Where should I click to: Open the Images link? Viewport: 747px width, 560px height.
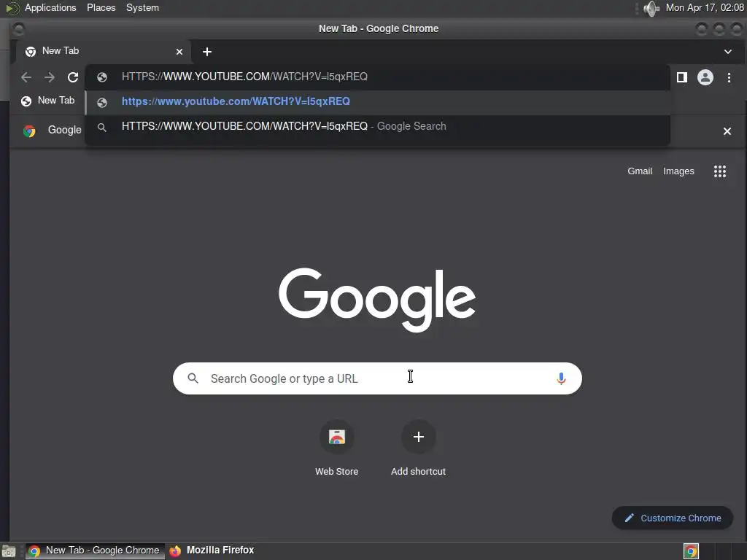pos(678,171)
